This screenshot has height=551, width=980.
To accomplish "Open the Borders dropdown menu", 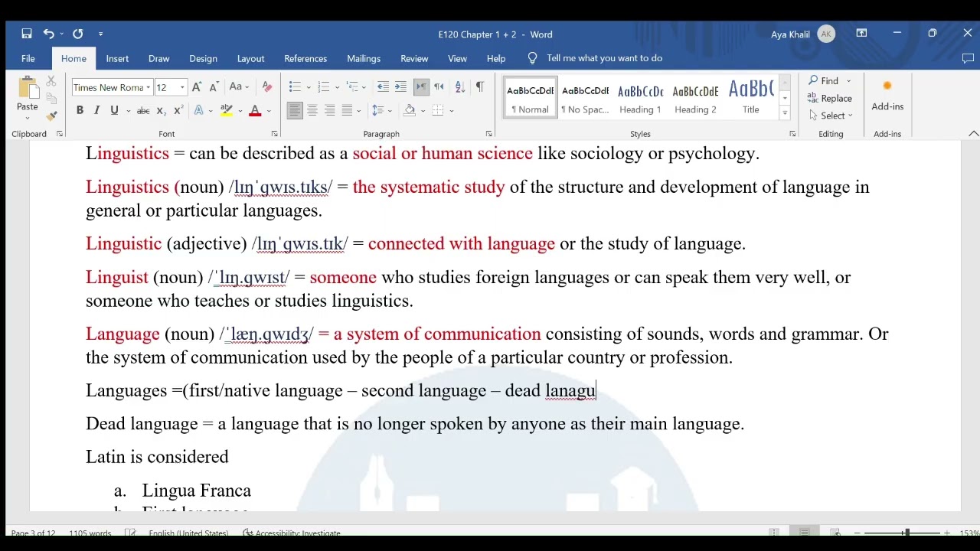I will click(452, 111).
